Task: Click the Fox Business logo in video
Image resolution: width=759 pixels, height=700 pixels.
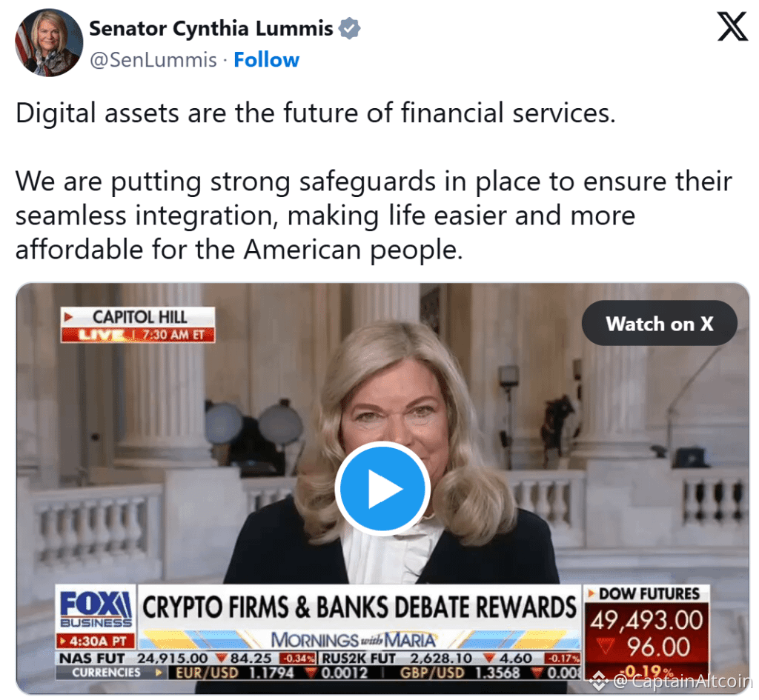Action: (96, 610)
